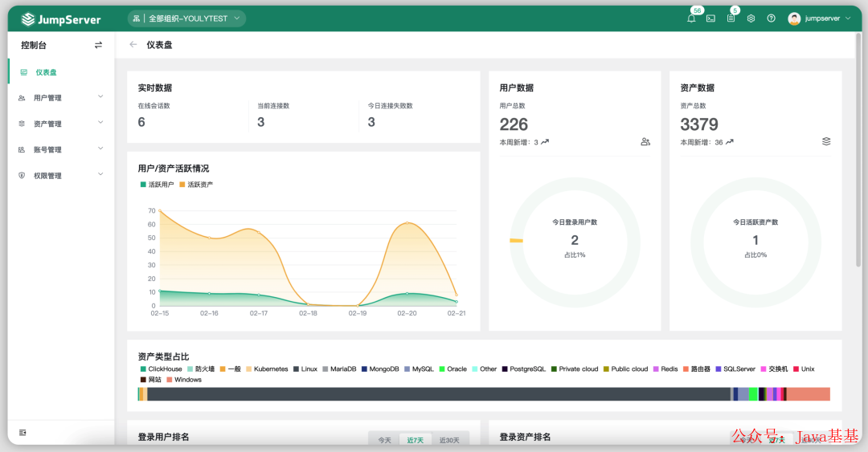Click the organization tree icon in header
This screenshot has width=868, height=452.
(136, 18)
